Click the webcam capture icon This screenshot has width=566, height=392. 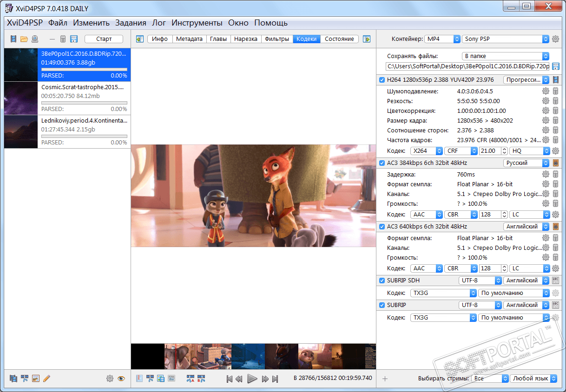34,39
